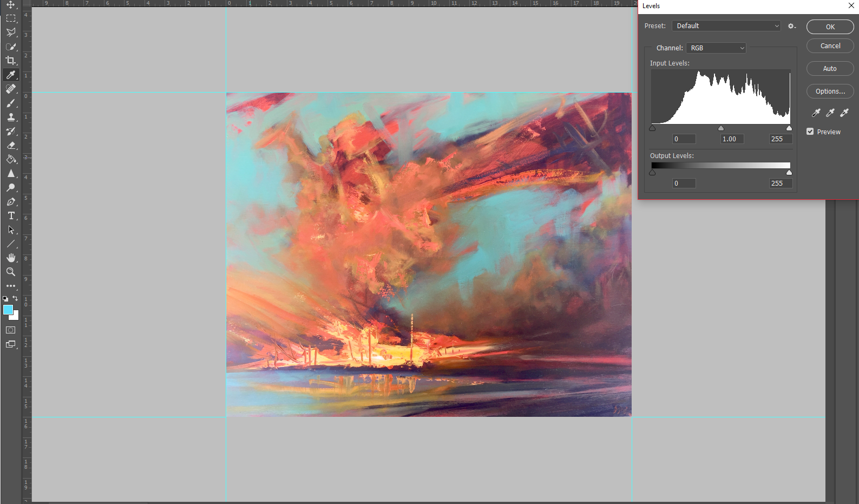The height and width of the screenshot is (504, 859).
Task: Focus the output highlight 255 field
Action: [x=781, y=184]
